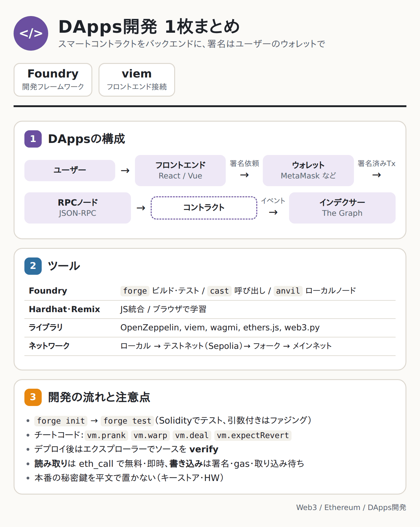
Task: Click the Hardhat·Remix row label
Action: [64, 309]
